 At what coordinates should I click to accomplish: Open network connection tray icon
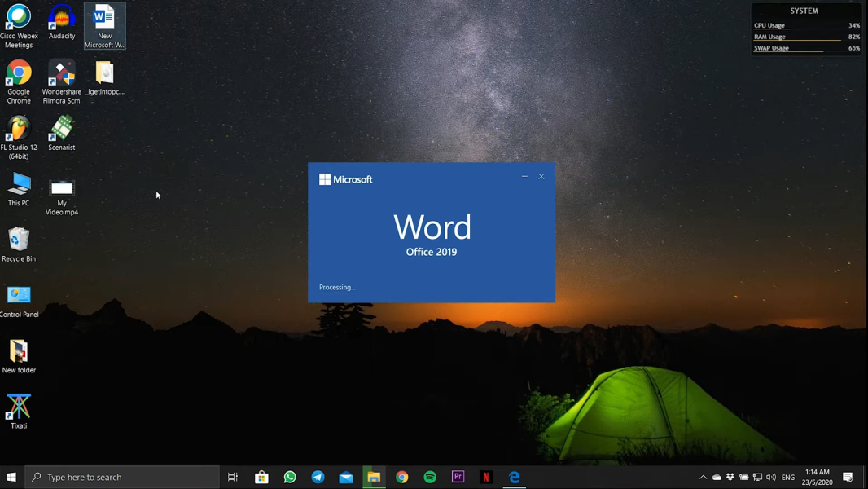(757, 477)
